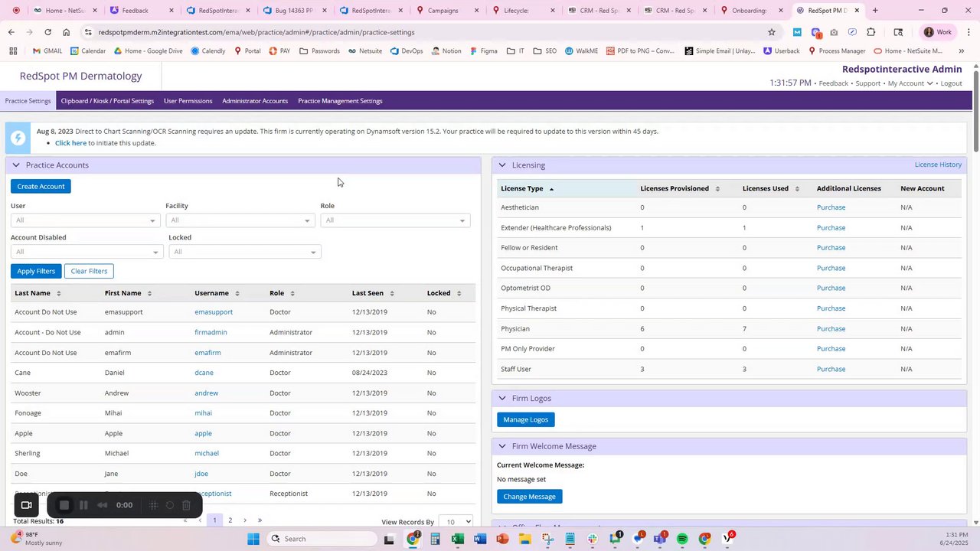Pause the screen recording
Screen dimensions: 980x551
(x=83, y=505)
